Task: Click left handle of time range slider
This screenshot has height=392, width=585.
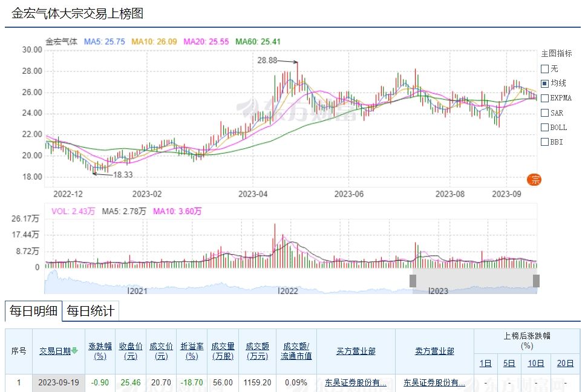Action: tap(413, 281)
